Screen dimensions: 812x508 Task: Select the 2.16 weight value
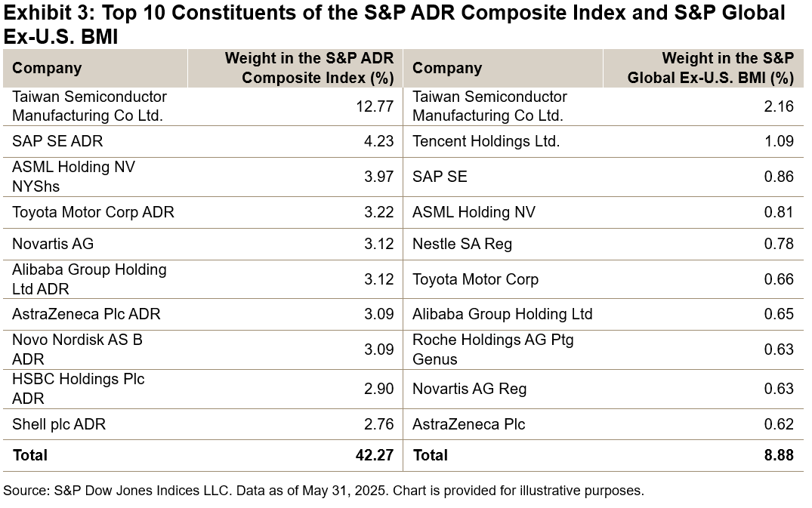(778, 106)
